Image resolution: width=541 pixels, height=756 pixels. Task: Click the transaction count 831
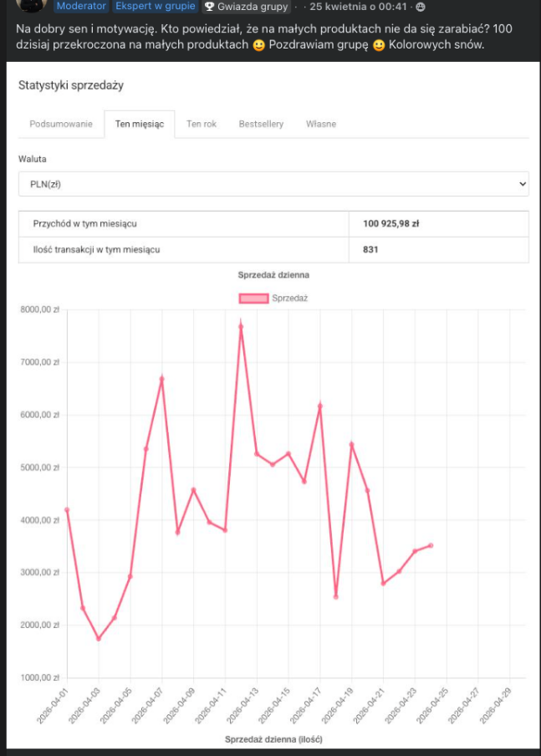tap(370, 250)
